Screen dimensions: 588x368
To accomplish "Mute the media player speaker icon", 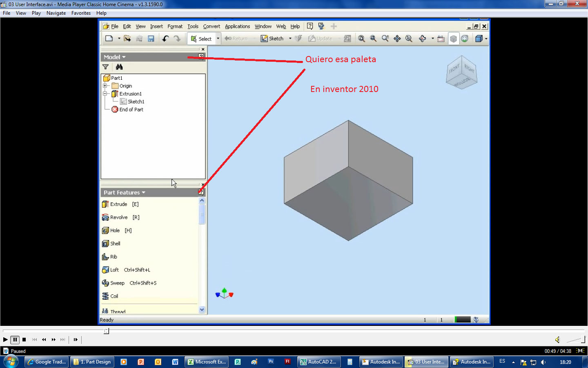I will click(x=557, y=339).
